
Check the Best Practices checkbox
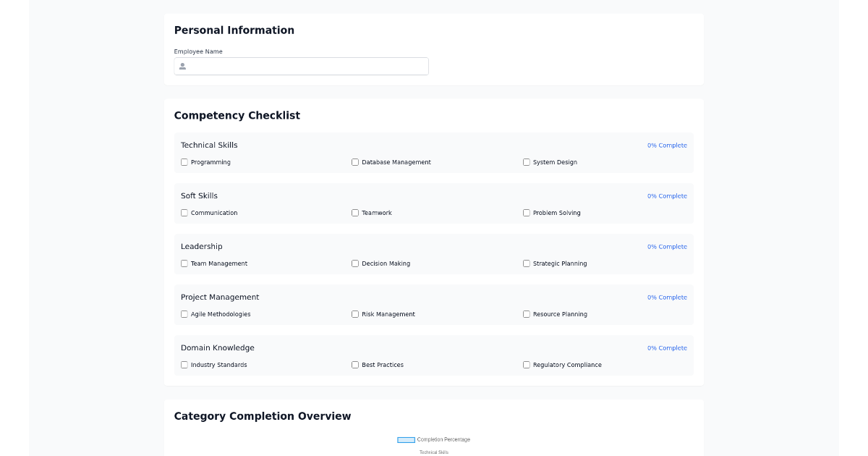pyautogui.click(x=355, y=365)
